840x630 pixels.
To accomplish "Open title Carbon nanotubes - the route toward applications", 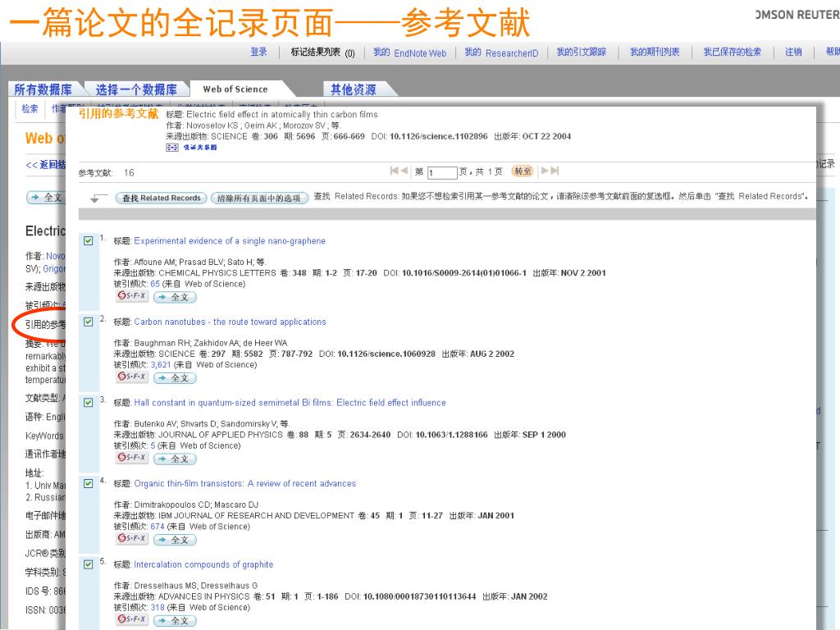I will [x=230, y=322].
